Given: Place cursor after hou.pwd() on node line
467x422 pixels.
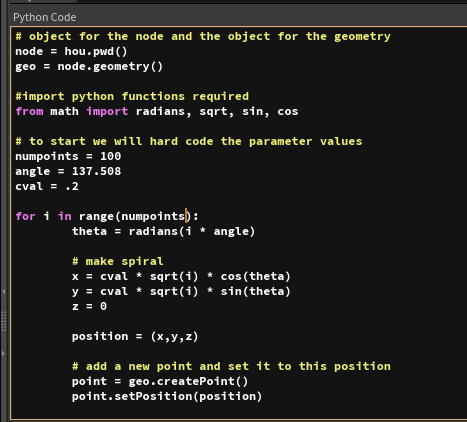Looking at the screenshot, I should tap(128, 52).
